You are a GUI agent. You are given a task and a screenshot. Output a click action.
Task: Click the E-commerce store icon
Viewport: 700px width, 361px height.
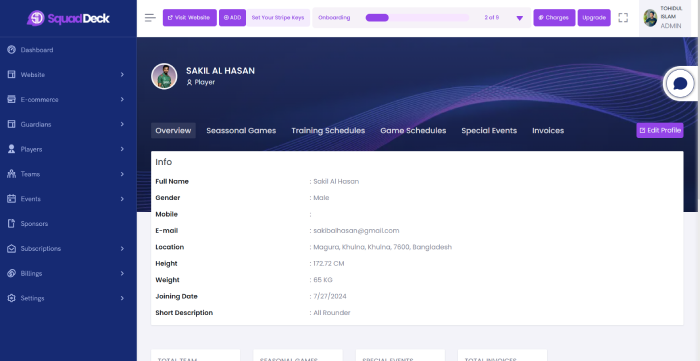pos(12,100)
